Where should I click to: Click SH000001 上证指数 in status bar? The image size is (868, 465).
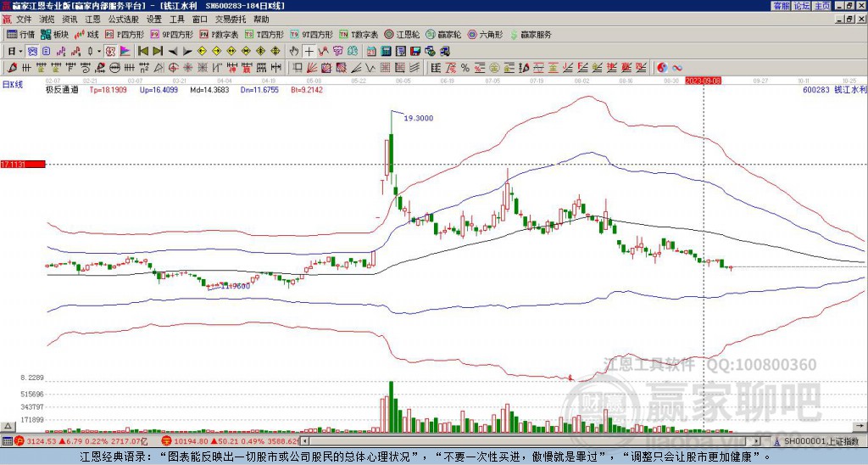coord(822,441)
